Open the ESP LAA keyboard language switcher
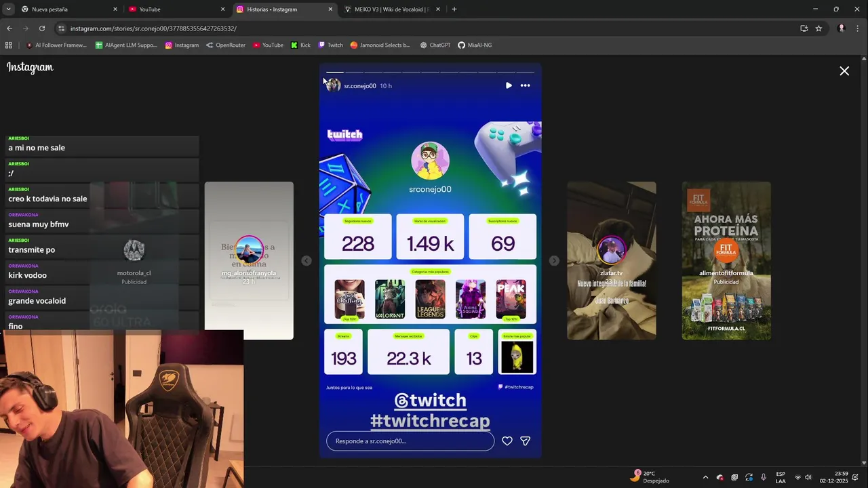868x488 pixels. (781, 477)
